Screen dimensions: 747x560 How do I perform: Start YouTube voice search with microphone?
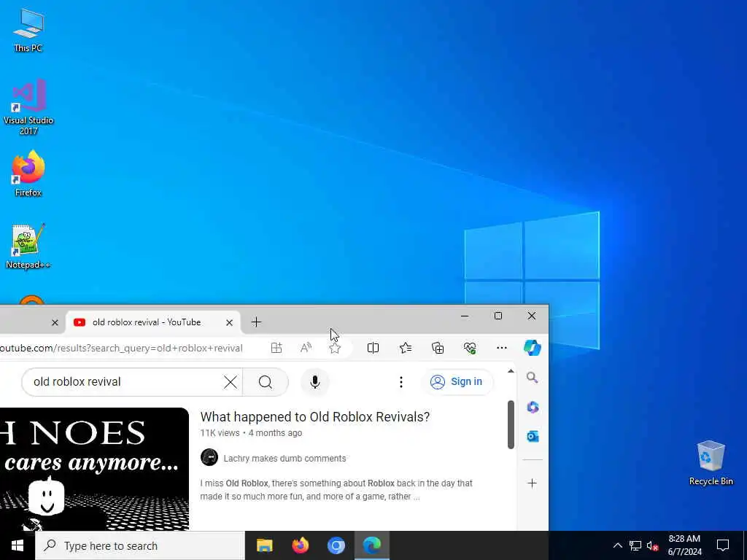[x=315, y=382]
